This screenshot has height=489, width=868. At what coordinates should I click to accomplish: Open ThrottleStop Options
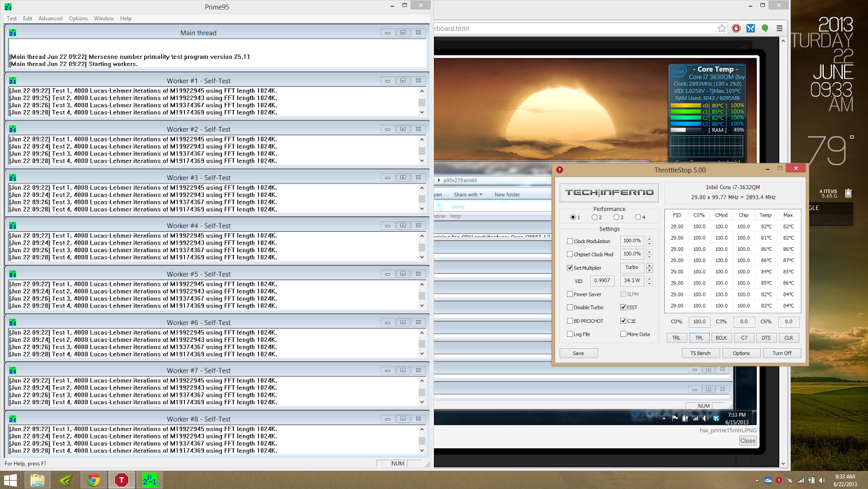(x=741, y=353)
